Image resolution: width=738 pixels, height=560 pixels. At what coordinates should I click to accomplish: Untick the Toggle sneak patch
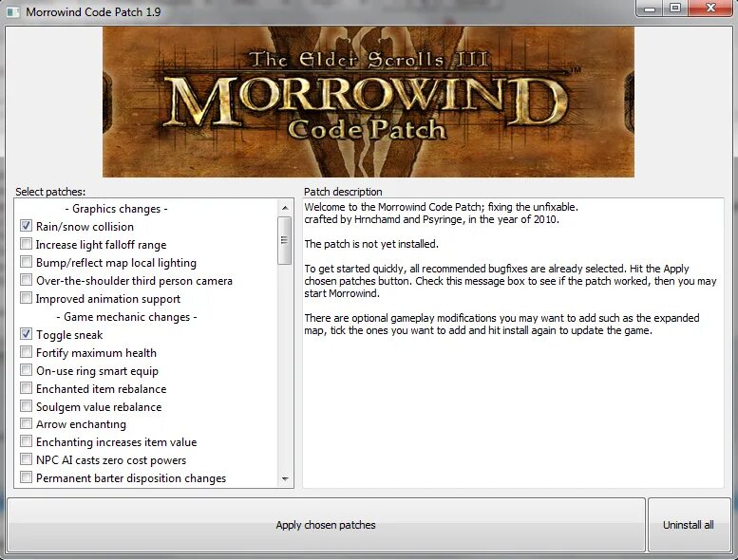[26, 334]
